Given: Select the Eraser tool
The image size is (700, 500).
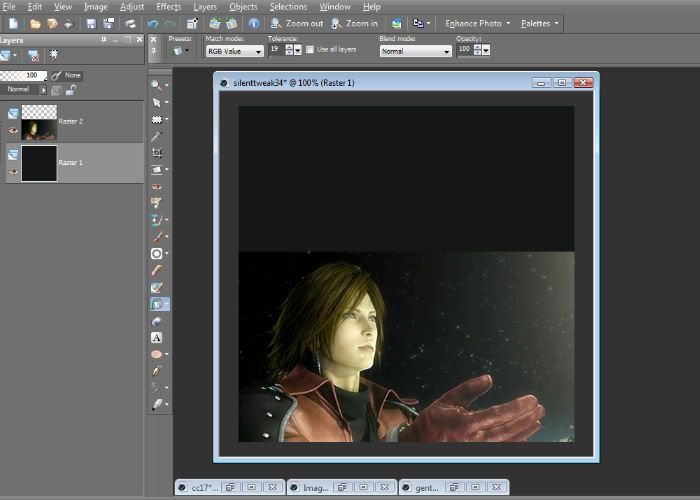Looking at the screenshot, I should 156,271.
